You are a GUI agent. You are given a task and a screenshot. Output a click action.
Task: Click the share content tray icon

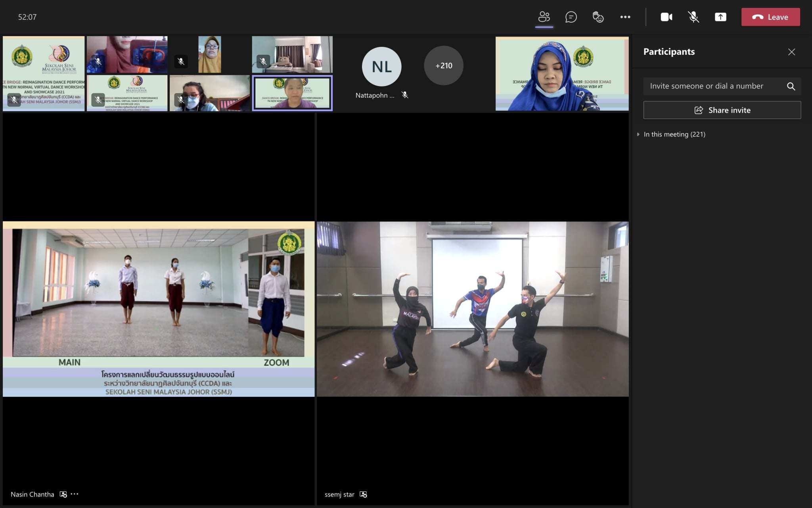(x=720, y=17)
